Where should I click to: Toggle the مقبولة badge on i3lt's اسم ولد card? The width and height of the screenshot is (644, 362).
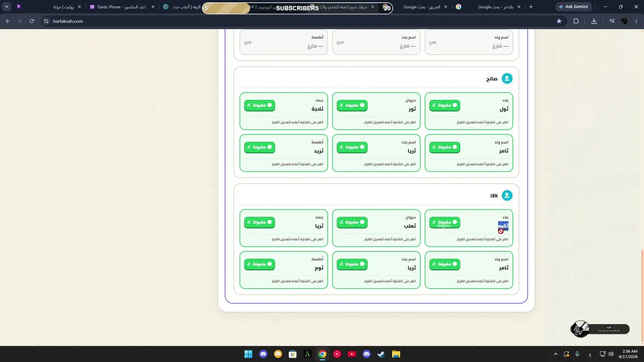[445, 264]
